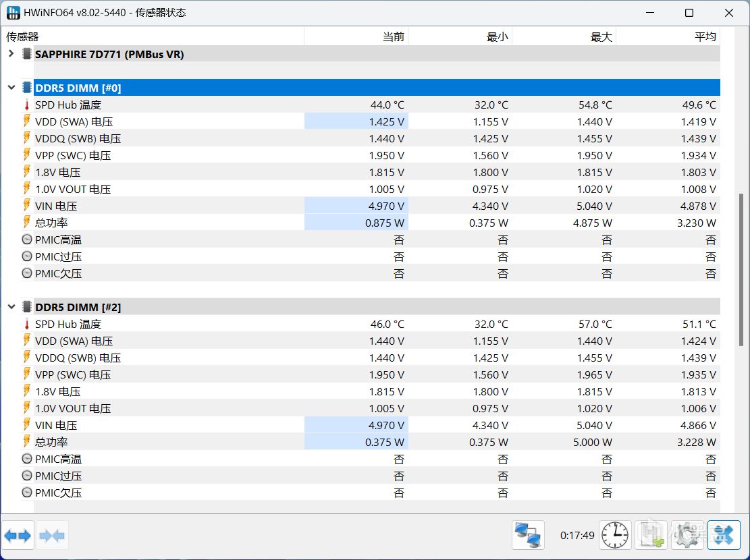Click DIMM #2 SPD Hub thermometer icon
The height and width of the screenshot is (560, 750).
pos(27,324)
